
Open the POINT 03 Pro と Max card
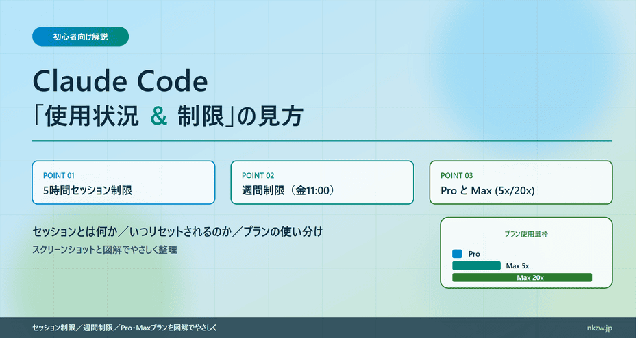click(521, 183)
